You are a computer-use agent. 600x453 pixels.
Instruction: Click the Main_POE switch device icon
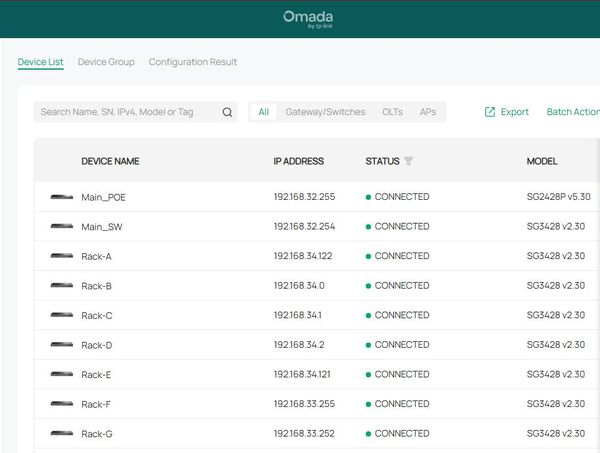tap(61, 197)
